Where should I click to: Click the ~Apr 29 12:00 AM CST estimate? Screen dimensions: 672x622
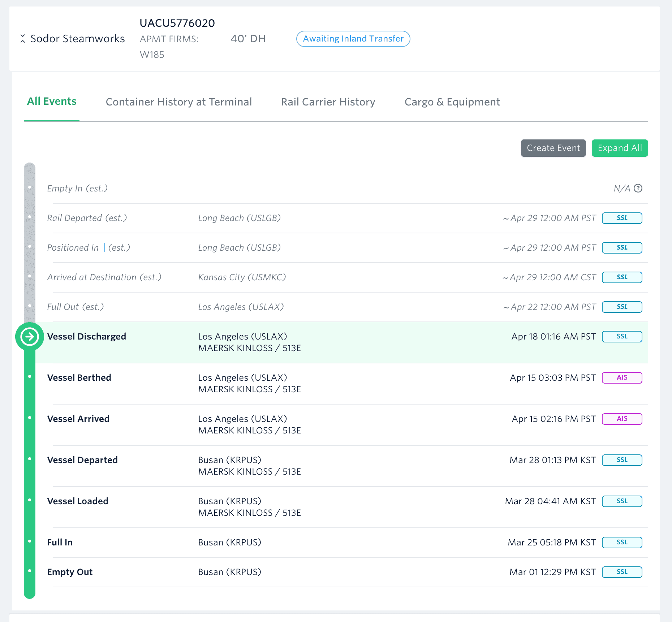click(549, 277)
